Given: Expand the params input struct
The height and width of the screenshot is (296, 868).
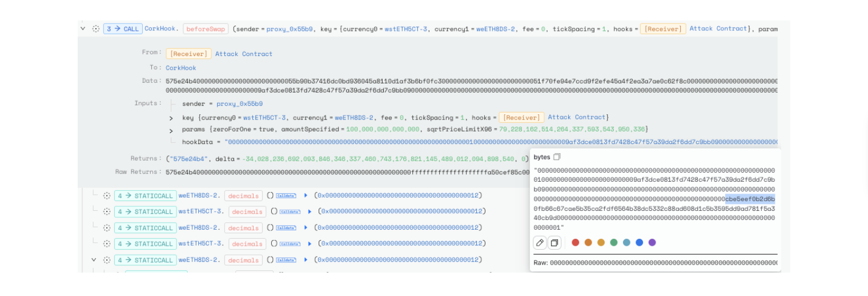Looking at the screenshot, I should tap(171, 130).
